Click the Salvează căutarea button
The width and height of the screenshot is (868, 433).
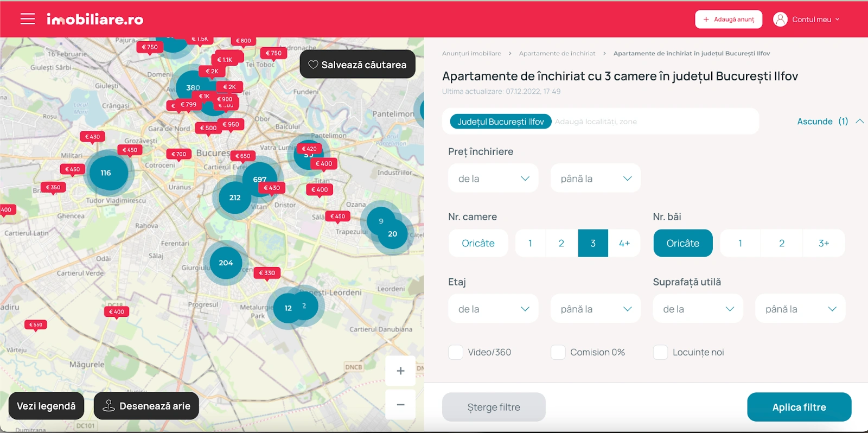point(358,65)
